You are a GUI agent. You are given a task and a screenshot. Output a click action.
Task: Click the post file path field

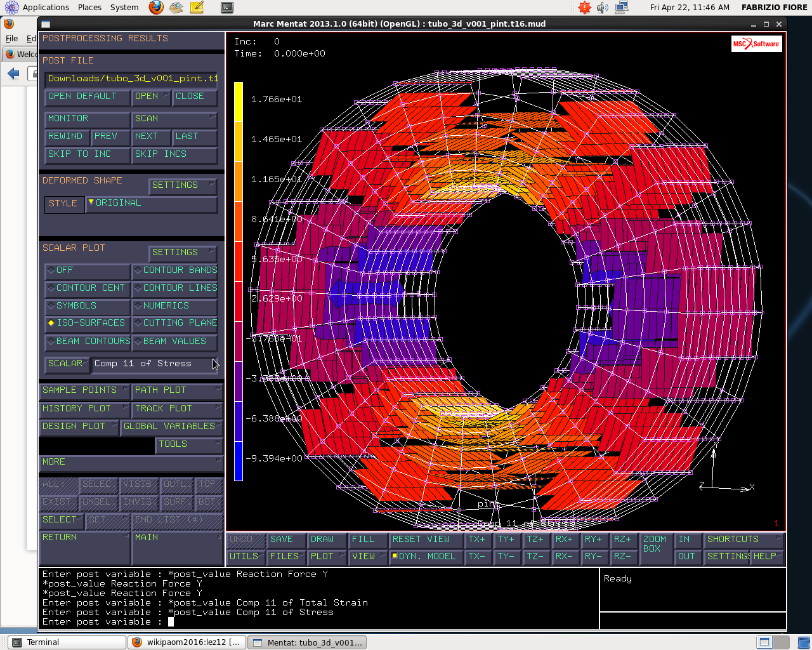click(x=131, y=79)
